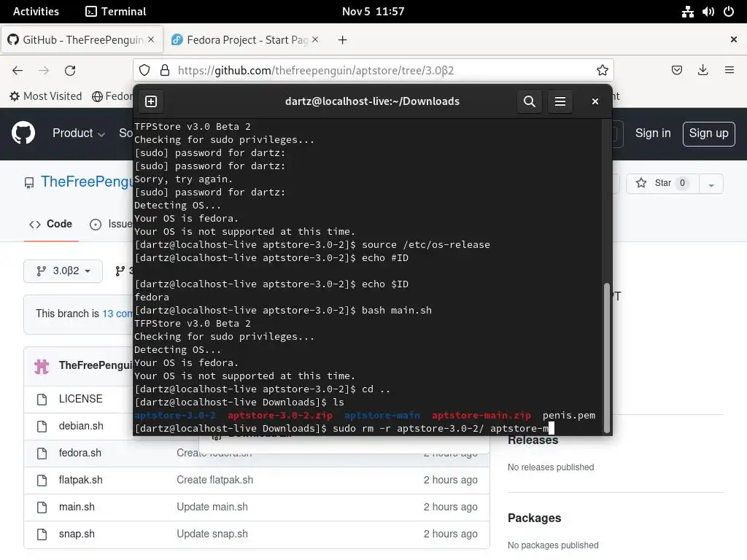747x560 pixels.
Task: Open the Issues repository tab
Action: 111,225
